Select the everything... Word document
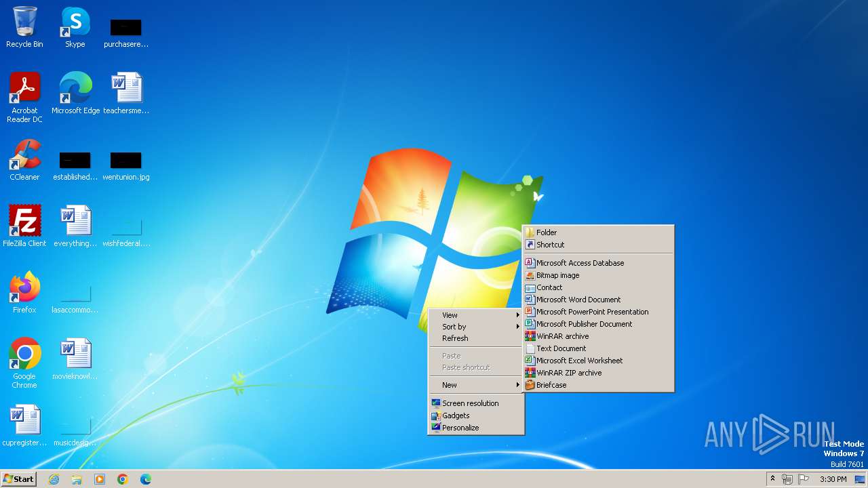The image size is (868, 488). click(x=75, y=226)
